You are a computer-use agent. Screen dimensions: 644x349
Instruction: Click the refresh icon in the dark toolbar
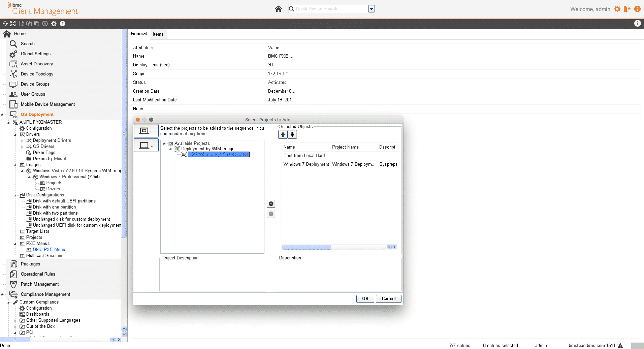(x=5, y=24)
